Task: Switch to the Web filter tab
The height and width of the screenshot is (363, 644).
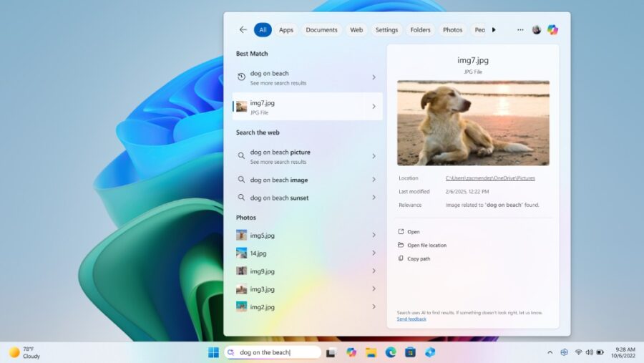Action: [x=356, y=29]
